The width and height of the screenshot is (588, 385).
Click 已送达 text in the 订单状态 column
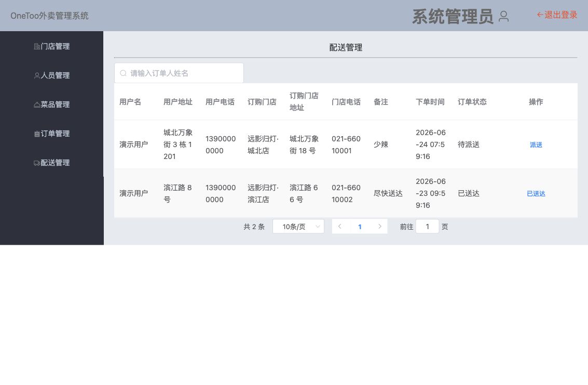[468, 193]
